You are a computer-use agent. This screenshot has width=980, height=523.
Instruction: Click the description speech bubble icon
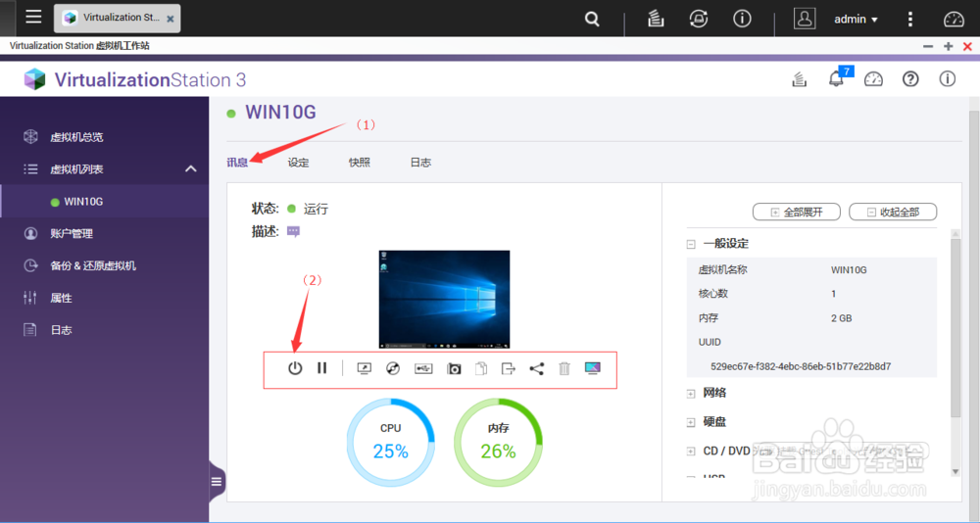293,232
